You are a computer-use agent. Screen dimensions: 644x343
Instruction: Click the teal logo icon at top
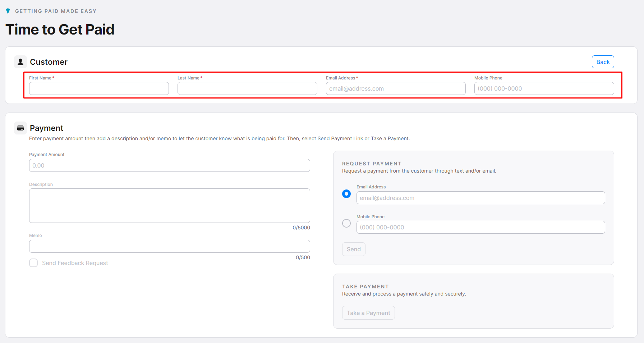click(8, 11)
